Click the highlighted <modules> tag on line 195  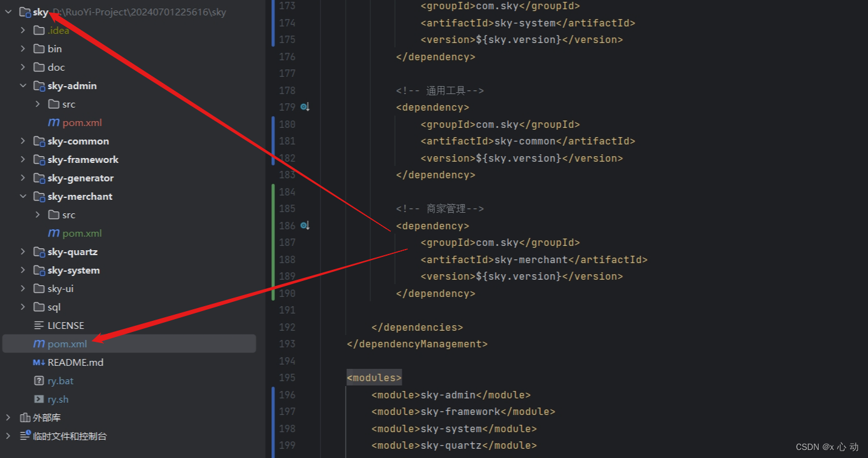coord(374,377)
